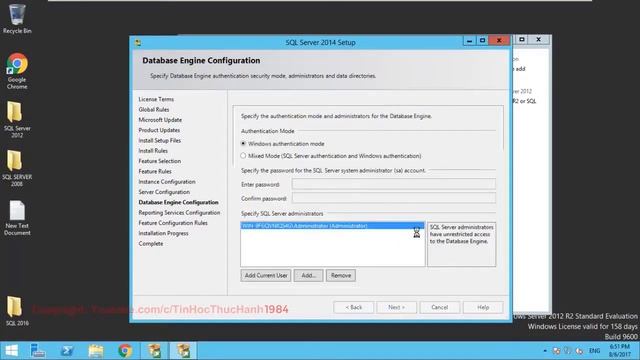Minimize the SQL Server 2014 Setup window
Screen dimensions: 640x360
(x=469, y=40)
